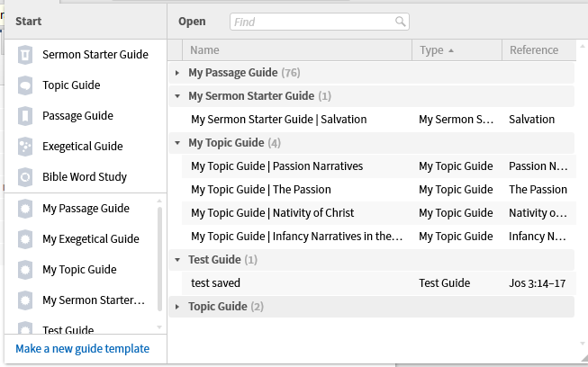Click in the Find search field
588x367 pixels.
coord(311,22)
